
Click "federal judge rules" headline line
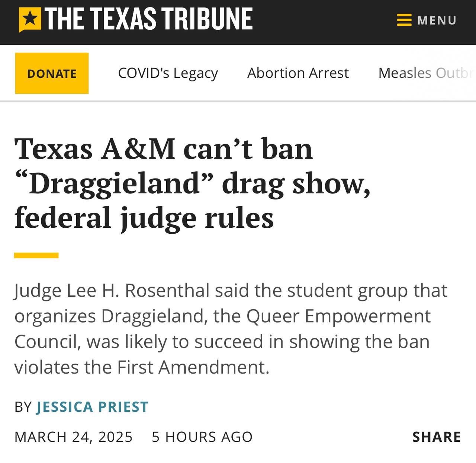(144, 218)
